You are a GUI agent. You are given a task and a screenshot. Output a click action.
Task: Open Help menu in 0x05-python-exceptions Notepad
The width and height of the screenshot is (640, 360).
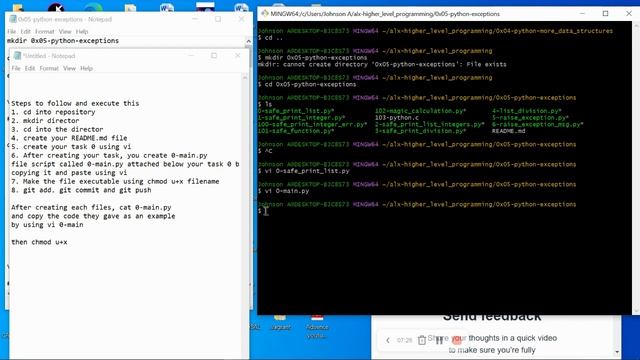tap(82, 31)
